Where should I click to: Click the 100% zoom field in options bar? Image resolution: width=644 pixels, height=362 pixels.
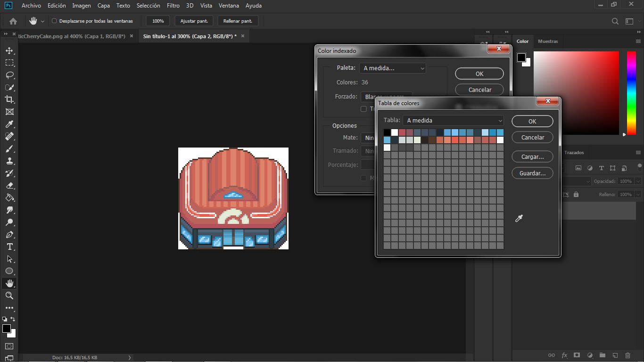coord(158,21)
